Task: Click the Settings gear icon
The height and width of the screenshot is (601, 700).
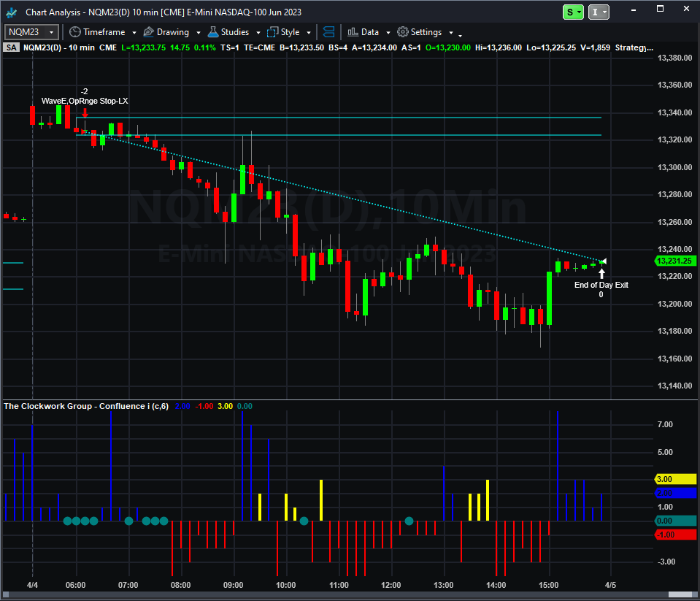Action: pos(403,32)
